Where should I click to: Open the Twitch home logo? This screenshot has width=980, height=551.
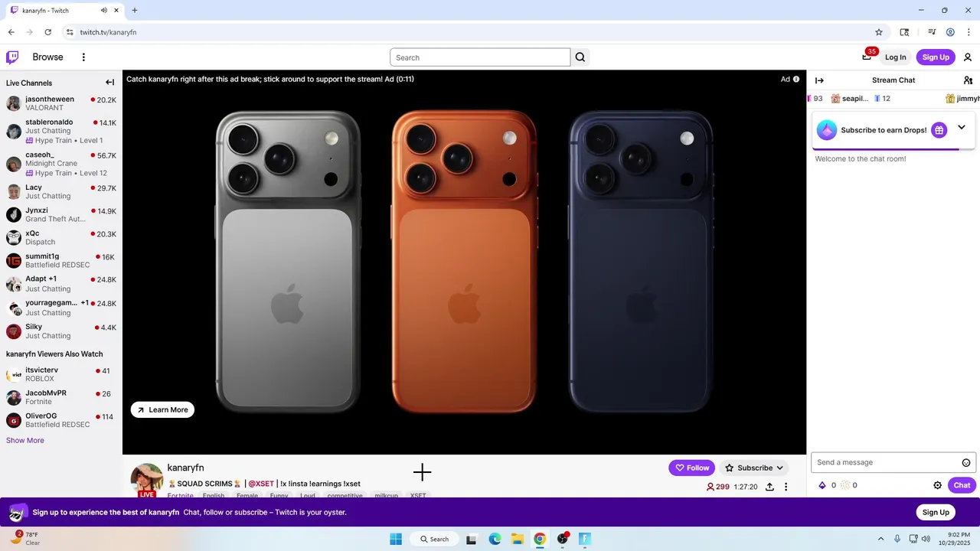click(x=12, y=57)
